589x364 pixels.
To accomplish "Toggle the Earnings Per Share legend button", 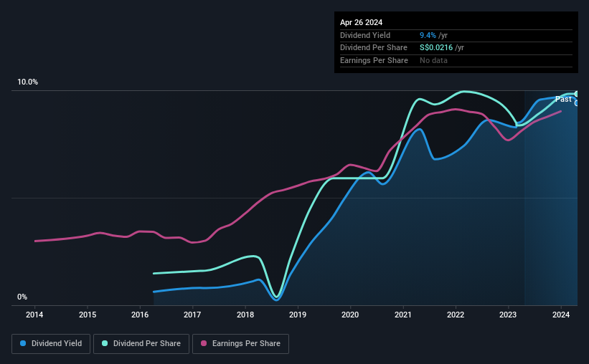I will tap(240, 344).
